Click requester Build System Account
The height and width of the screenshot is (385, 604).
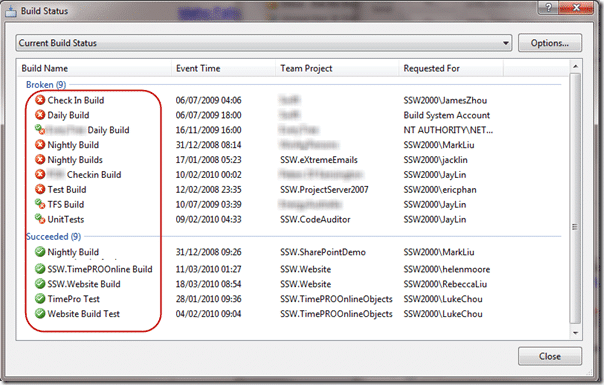(446, 115)
